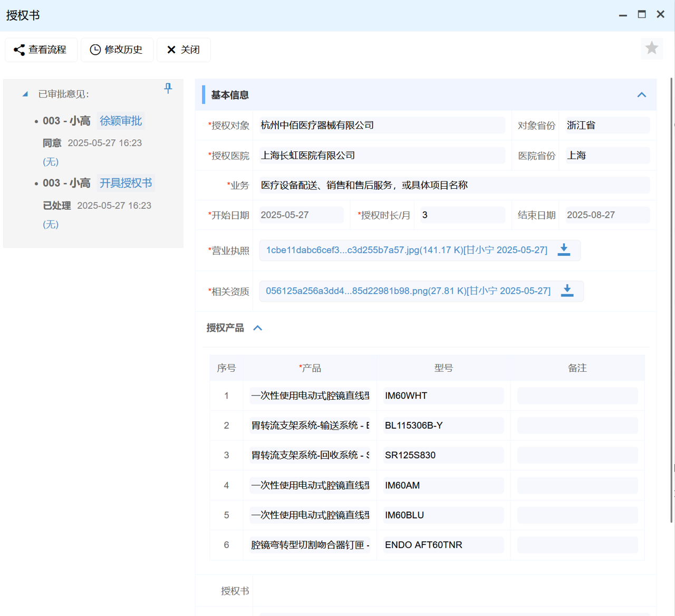Click the favorite star icon
The height and width of the screenshot is (616, 675).
point(652,49)
